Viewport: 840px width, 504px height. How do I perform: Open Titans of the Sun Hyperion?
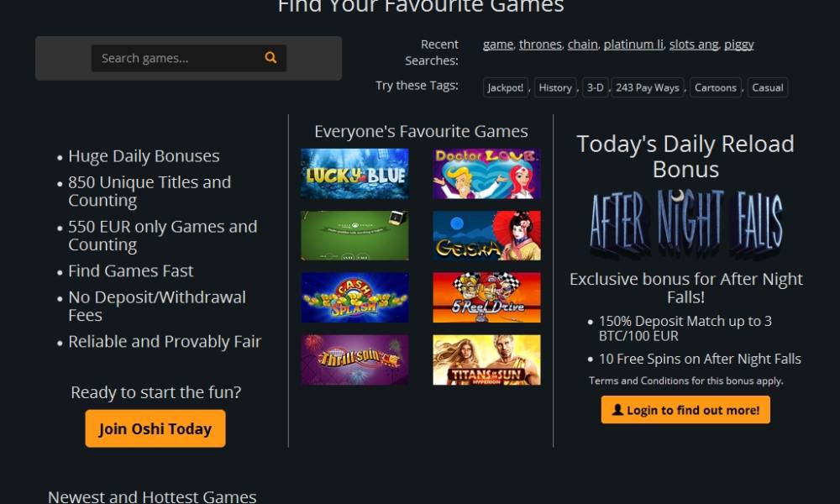(486, 360)
